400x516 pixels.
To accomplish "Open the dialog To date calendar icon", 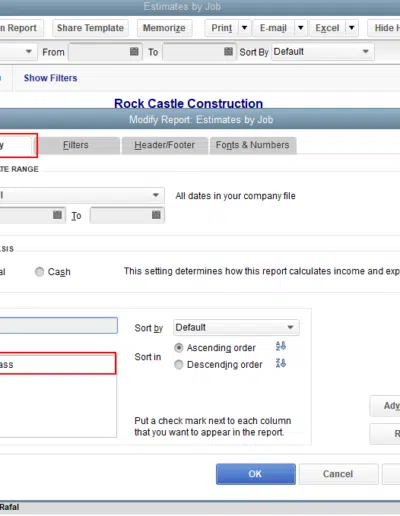I will pos(156,215).
